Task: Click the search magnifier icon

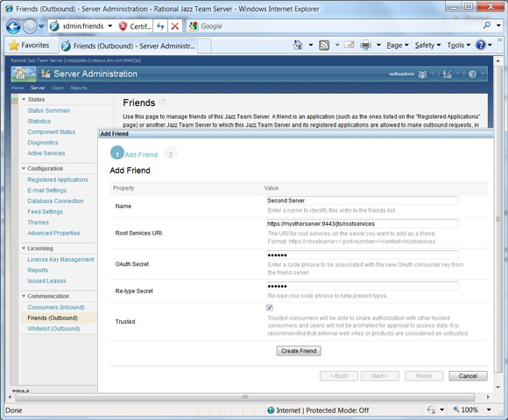Action: (x=487, y=25)
